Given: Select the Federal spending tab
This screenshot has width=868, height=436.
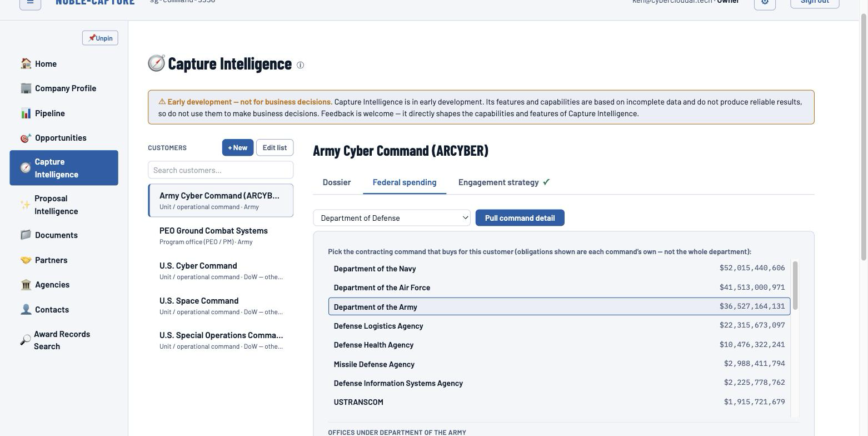Looking at the screenshot, I should (405, 182).
